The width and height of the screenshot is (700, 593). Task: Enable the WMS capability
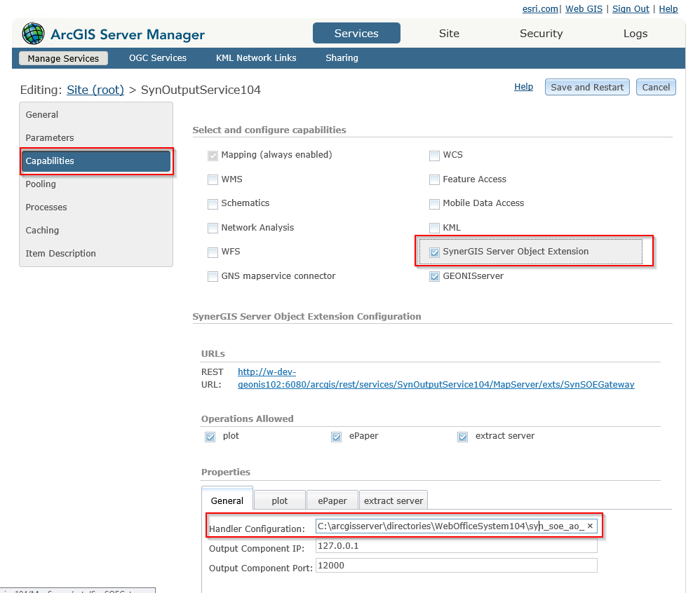(x=213, y=179)
